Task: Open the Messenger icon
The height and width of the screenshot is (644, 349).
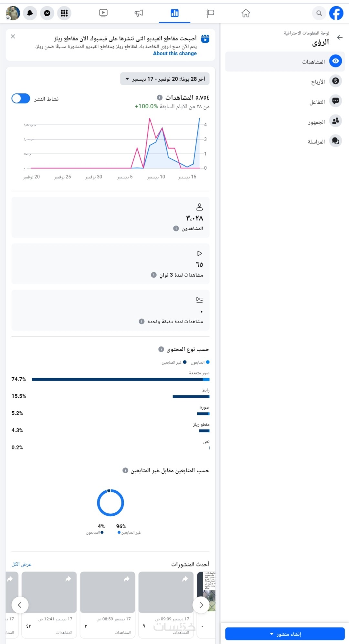Action: [x=47, y=13]
